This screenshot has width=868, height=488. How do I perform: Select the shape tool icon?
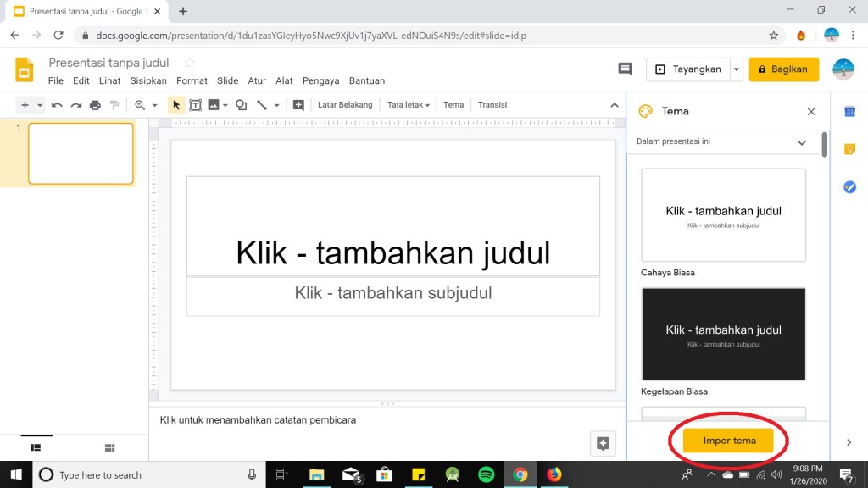coord(242,105)
